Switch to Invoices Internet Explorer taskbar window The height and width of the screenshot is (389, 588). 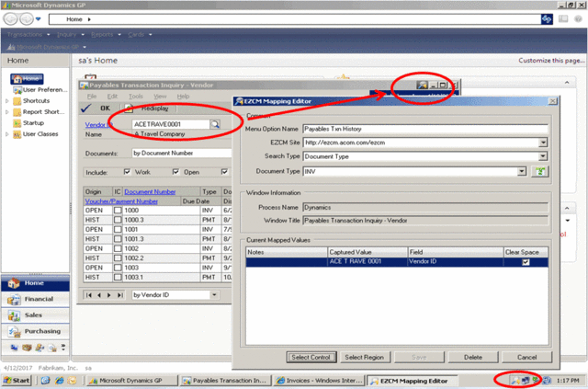320,381
